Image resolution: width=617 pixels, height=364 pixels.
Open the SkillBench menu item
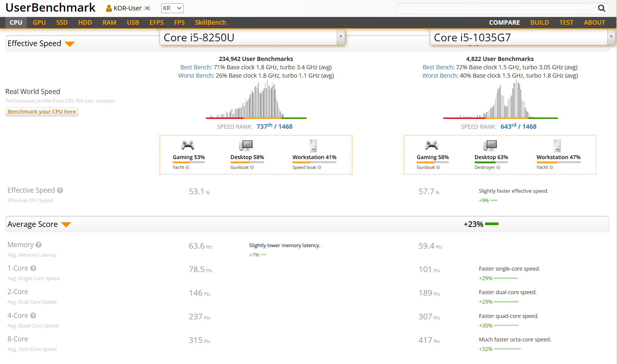(x=210, y=23)
